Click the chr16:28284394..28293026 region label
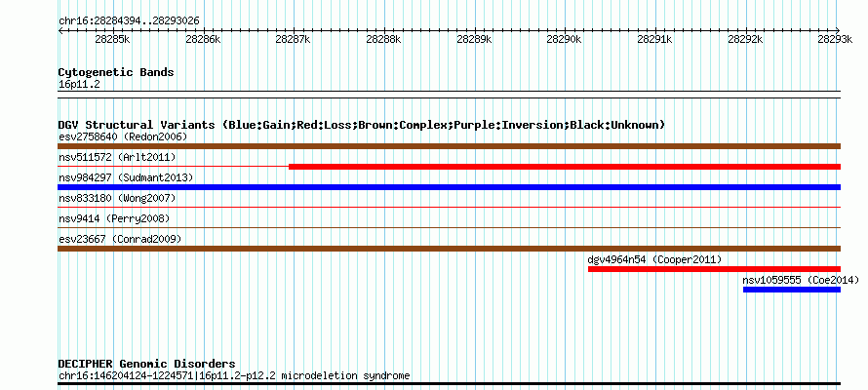The image size is (868, 390). tap(129, 21)
